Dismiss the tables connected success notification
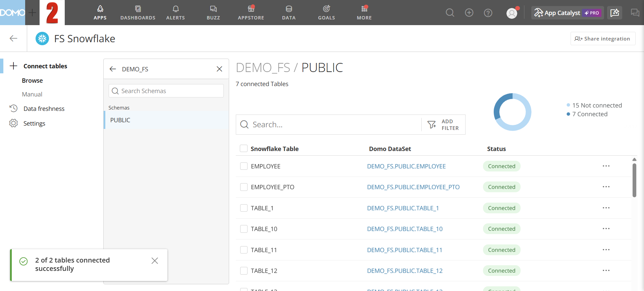This screenshot has height=291, width=644. [155, 261]
